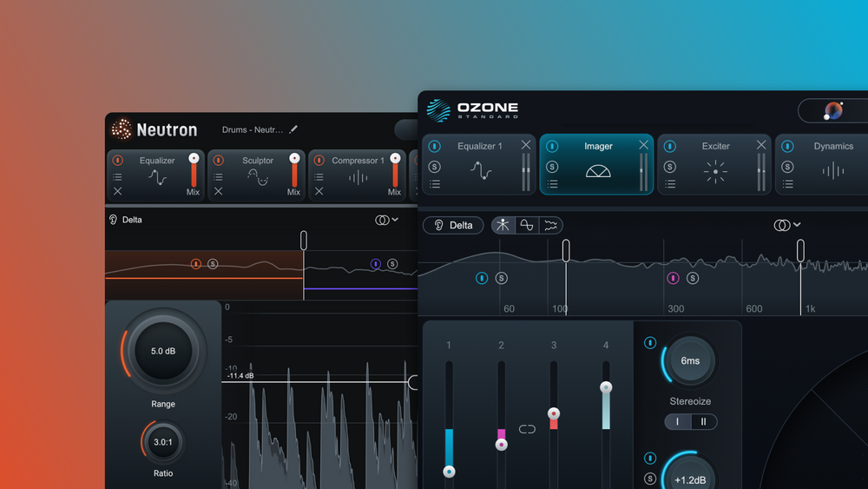Remove the Neutron Equalizer module

pyautogui.click(x=117, y=191)
